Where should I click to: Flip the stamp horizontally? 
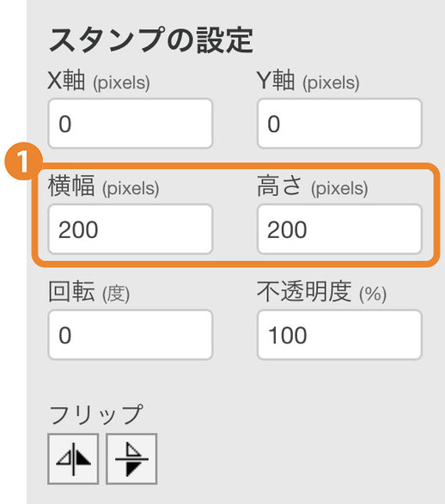73,458
